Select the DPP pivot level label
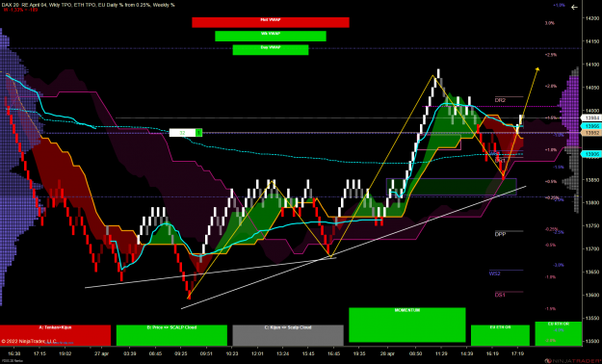This screenshot has height=364, width=602. [500, 234]
